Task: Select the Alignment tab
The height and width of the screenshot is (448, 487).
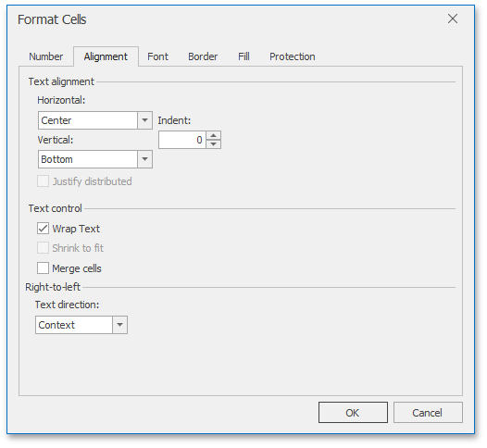Action: (106, 56)
